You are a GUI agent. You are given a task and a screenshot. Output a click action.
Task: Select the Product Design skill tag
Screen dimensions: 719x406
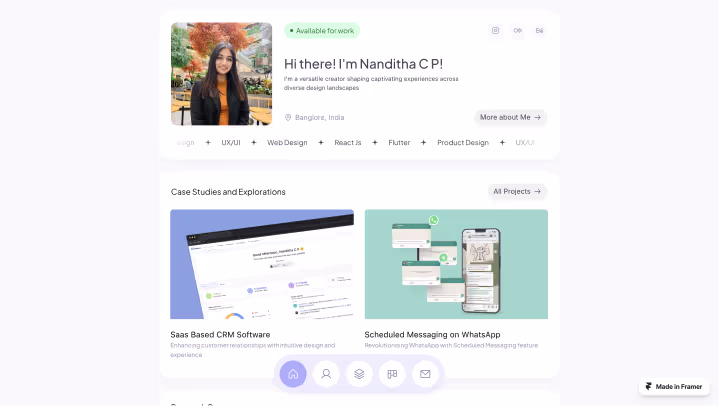(463, 143)
